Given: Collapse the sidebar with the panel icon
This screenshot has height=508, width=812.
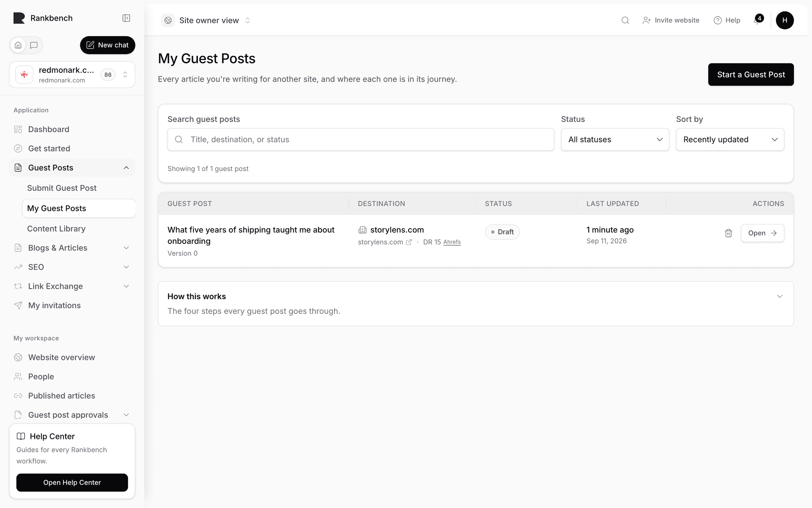Looking at the screenshot, I should point(126,18).
